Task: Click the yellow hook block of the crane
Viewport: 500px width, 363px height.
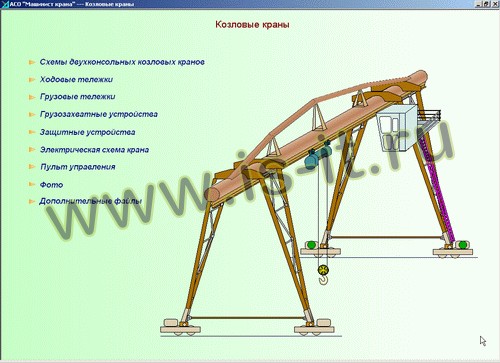Action: 323,274
